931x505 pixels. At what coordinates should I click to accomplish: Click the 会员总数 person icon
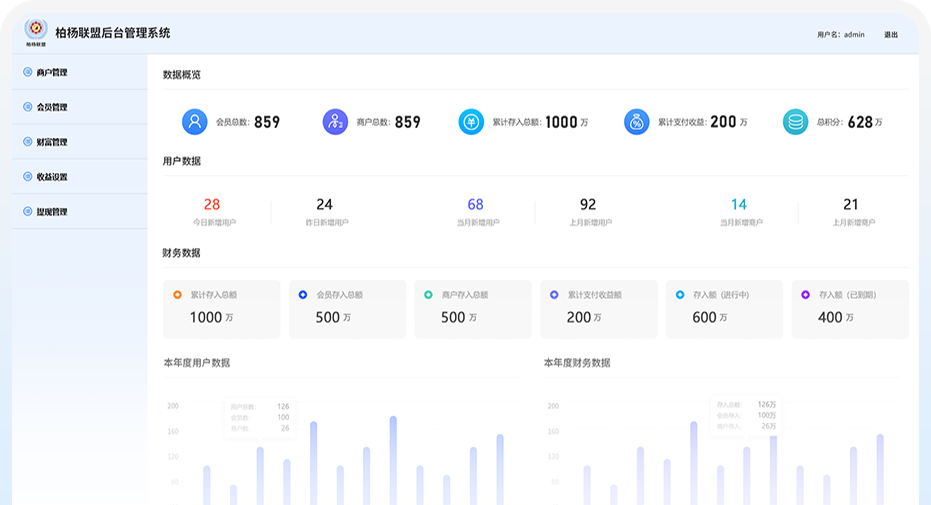coord(195,122)
